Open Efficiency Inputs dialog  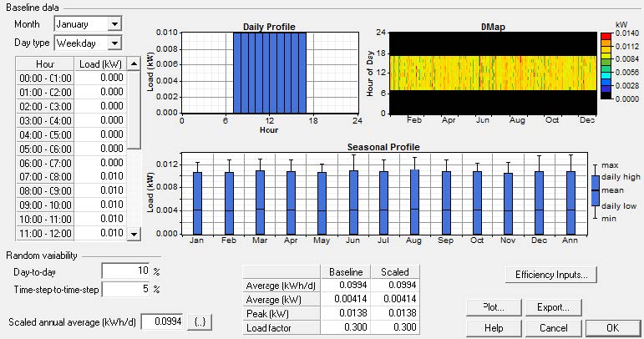[550, 274]
